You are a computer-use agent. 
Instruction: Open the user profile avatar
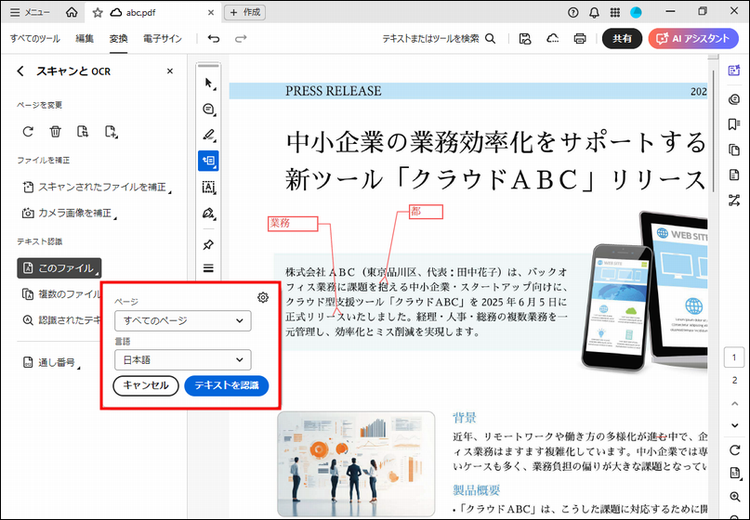tap(636, 13)
